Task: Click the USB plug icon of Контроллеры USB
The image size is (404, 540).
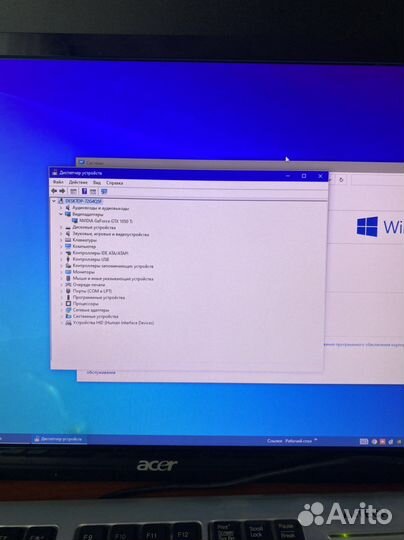Action: (x=68, y=259)
